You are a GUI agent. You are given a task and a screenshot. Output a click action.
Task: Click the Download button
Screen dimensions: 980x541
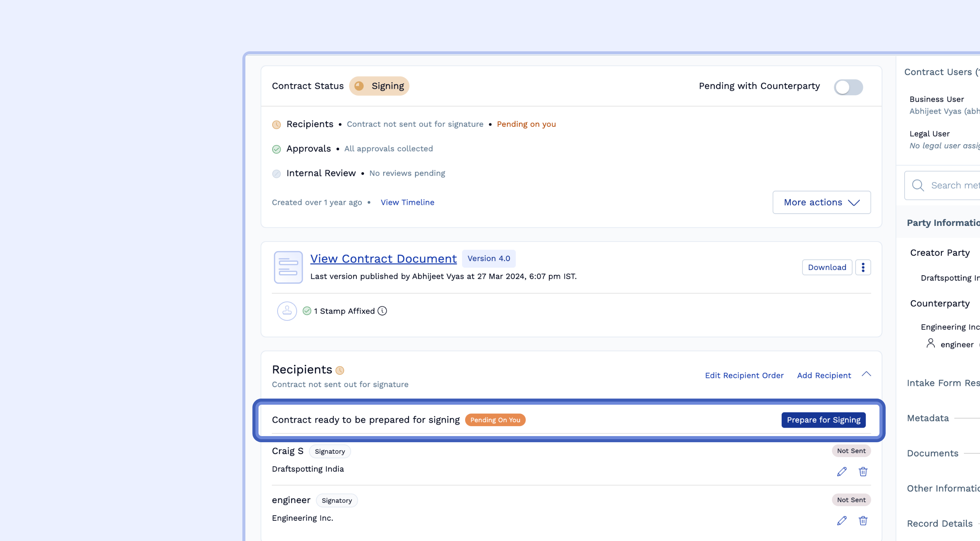(x=827, y=267)
